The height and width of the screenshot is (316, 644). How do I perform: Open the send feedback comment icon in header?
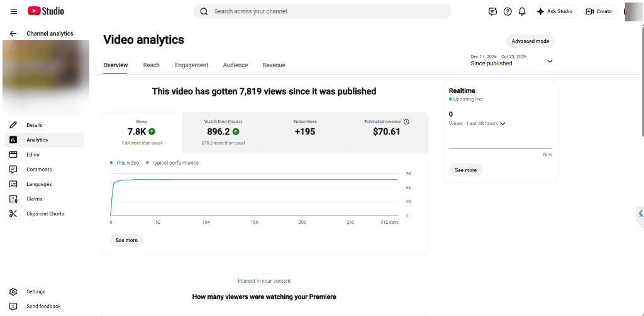(x=493, y=11)
